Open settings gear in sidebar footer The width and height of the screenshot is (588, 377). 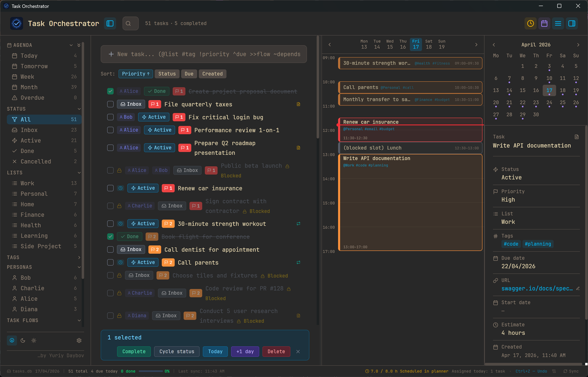pyautogui.click(x=79, y=340)
